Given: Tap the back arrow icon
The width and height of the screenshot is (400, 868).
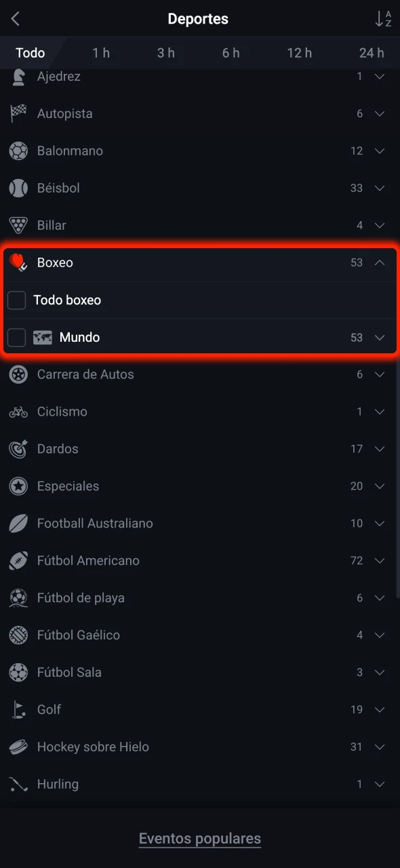Looking at the screenshot, I should (x=16, y=19).
